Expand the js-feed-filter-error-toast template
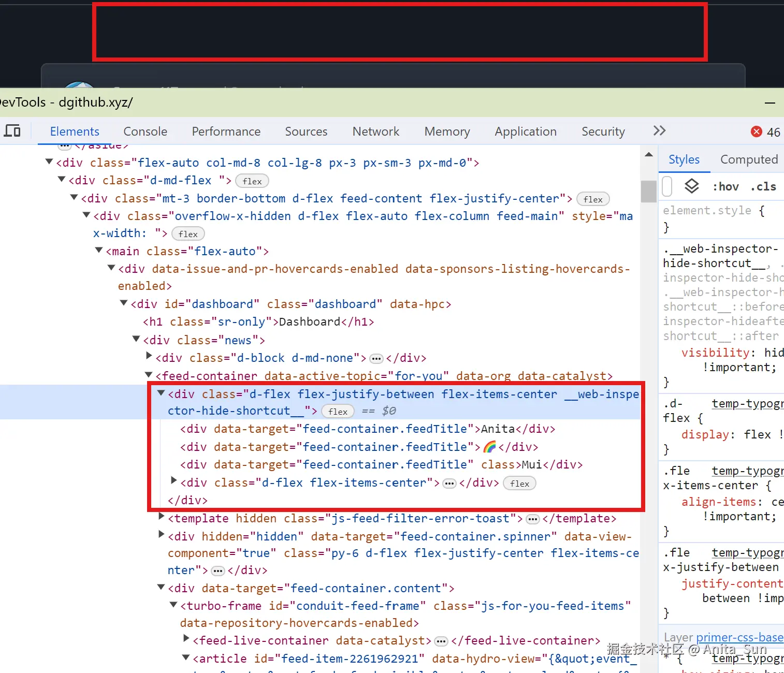Screen dimensions: 784x673 [162, 517]
